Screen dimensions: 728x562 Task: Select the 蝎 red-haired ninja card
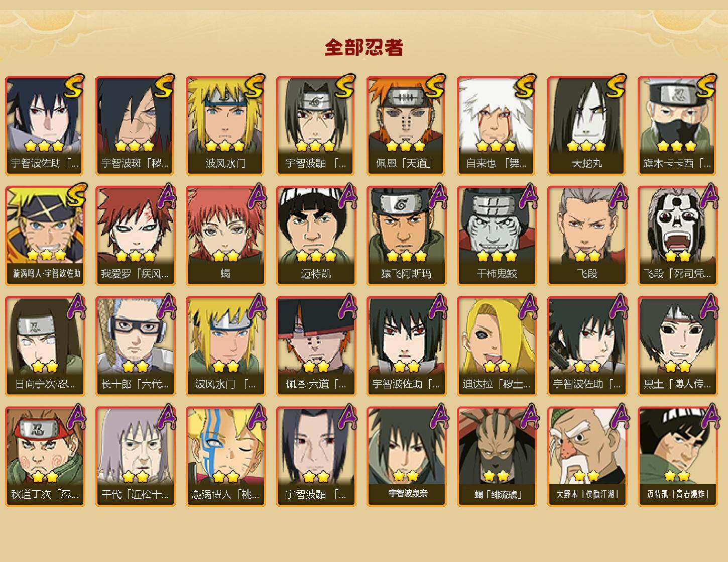tap(225, 236)
